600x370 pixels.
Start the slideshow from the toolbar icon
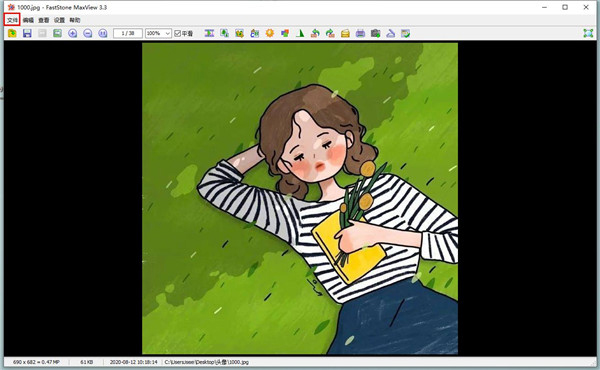tap(209, 34)
